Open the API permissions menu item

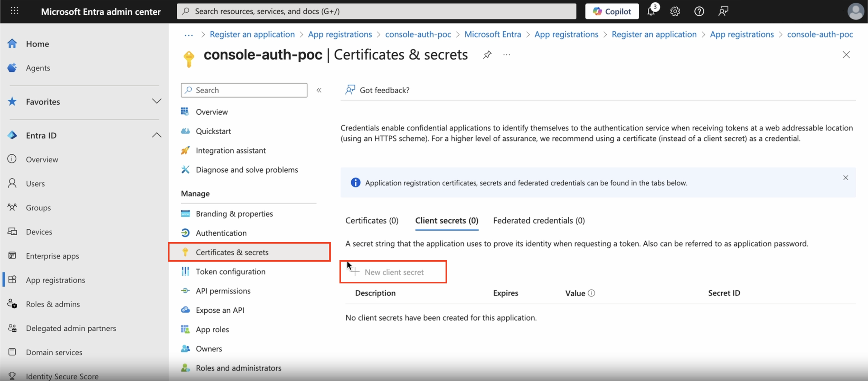[223, 291]
